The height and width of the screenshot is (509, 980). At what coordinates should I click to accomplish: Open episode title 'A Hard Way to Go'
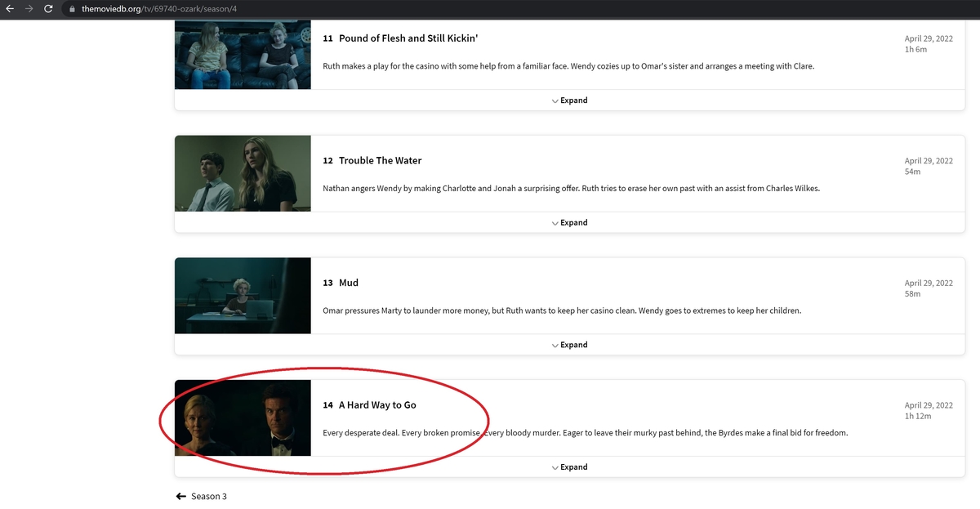pyautogui.click(x=377, y=405)
